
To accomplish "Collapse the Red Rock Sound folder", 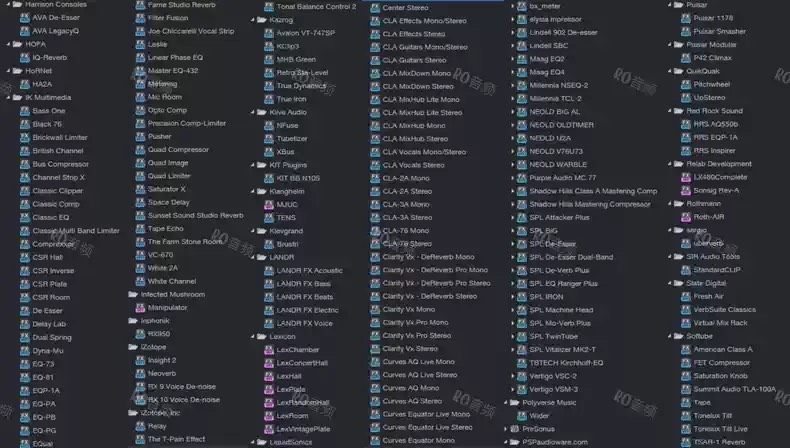I will [670, 111].
